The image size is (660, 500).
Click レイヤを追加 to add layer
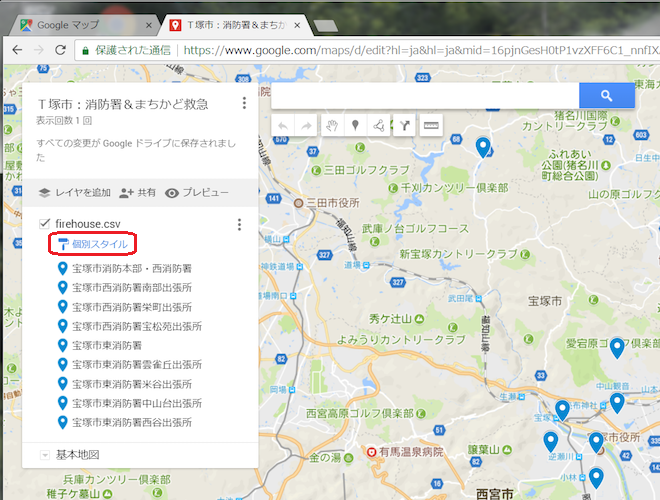75,193
